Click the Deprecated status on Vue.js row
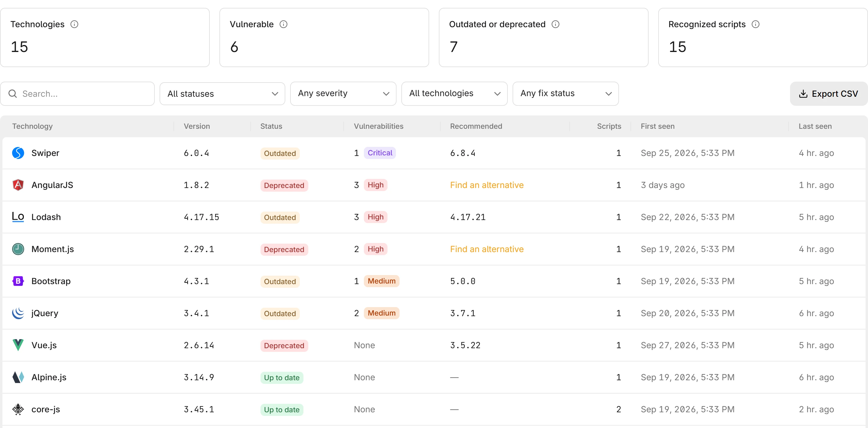The image size is (868, 428). (284, 345)
